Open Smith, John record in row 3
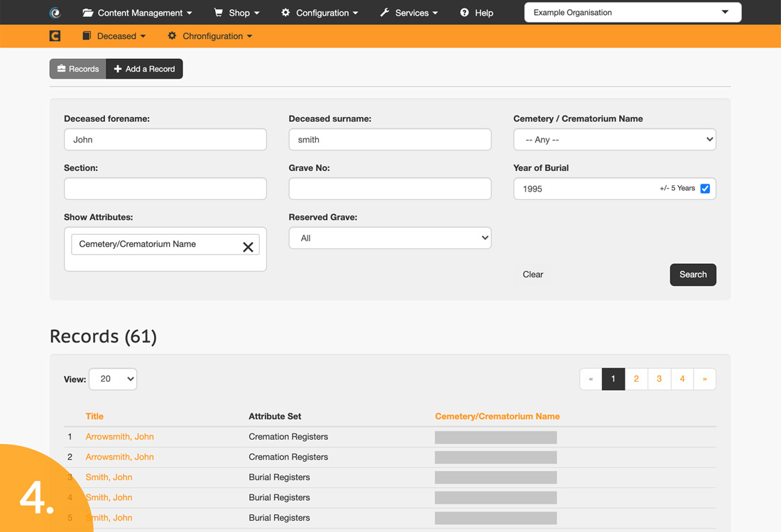 tap(109, 478)
